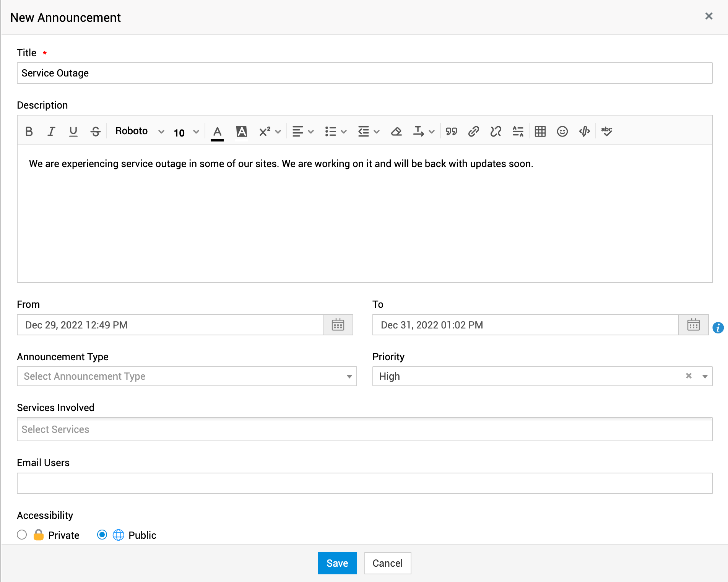Clear formatting with the eraser icon
Screen dimensions: 728x582
396,132
